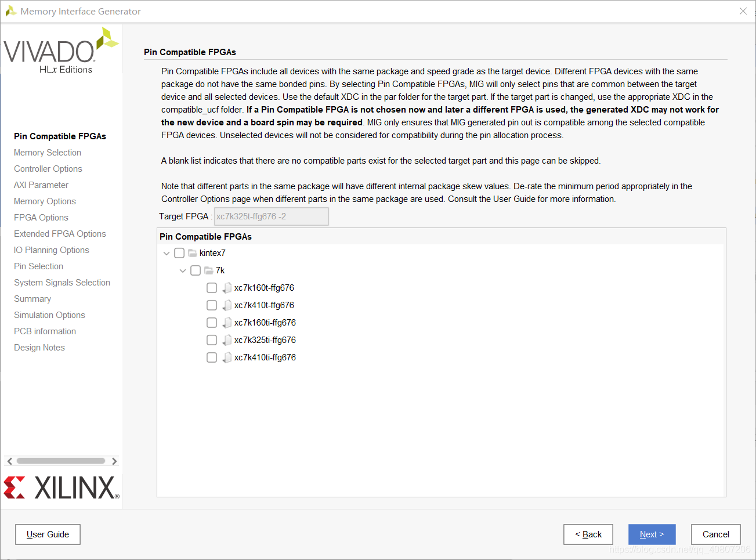
Task: Tick the xc7k160ti-ffg676 checkbox
Action: 212,323
